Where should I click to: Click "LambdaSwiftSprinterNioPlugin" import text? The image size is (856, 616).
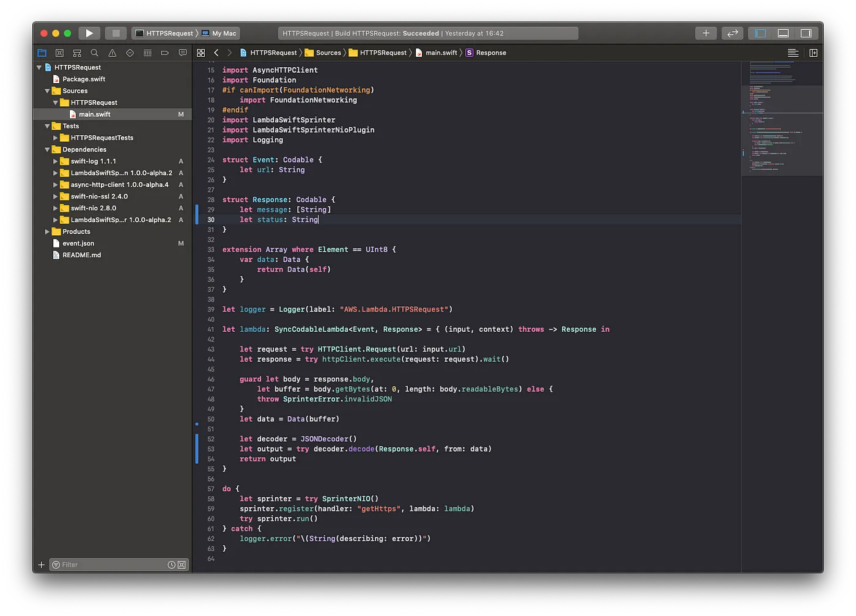[x=314, y=130]
